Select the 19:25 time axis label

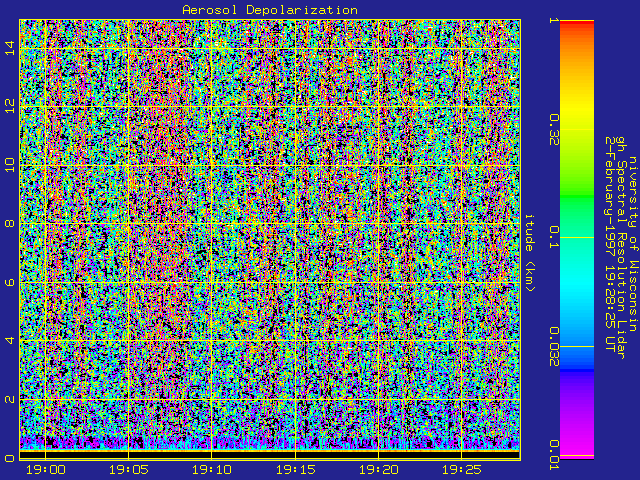pos(461,470)
